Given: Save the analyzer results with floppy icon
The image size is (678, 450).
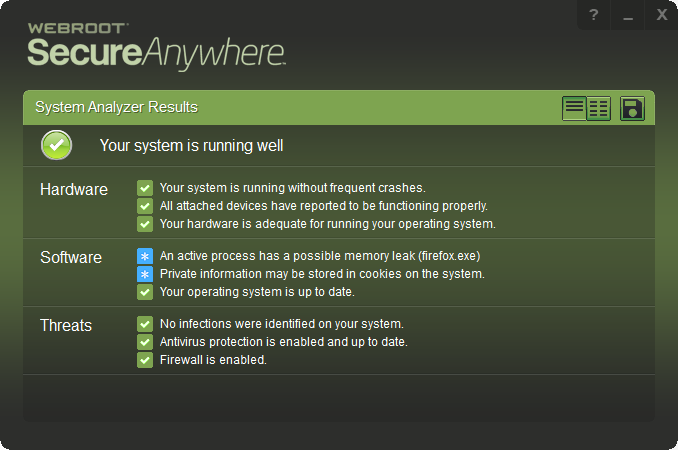Looking at the screenshot, I should [632, 108].
